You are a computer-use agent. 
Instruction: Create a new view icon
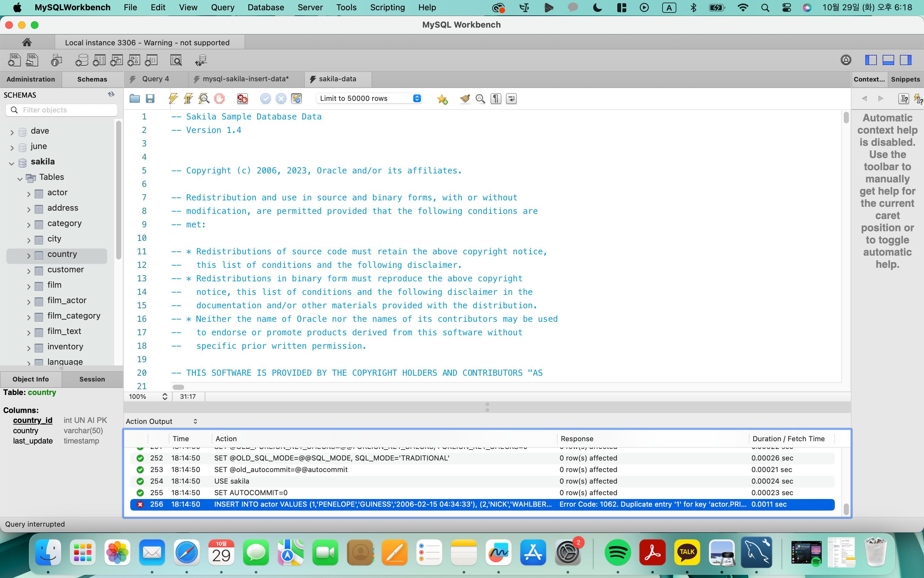click(116, 60)
